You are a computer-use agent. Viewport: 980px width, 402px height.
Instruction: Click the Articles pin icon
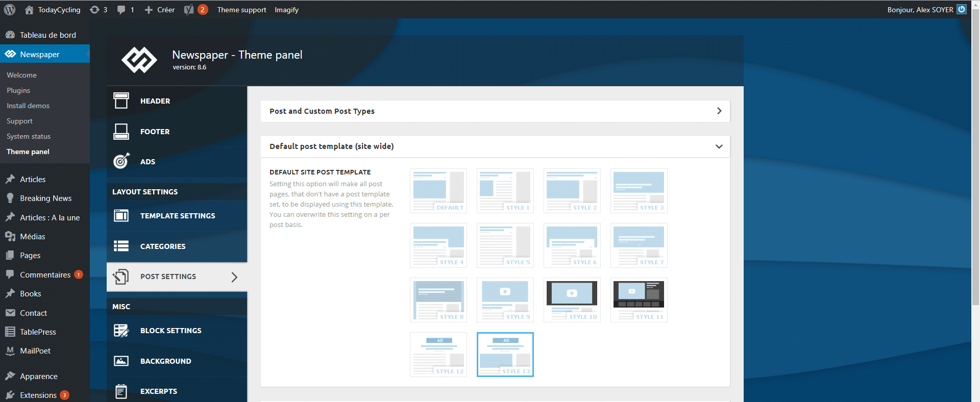pyautogui.click(x=10, y=179)
